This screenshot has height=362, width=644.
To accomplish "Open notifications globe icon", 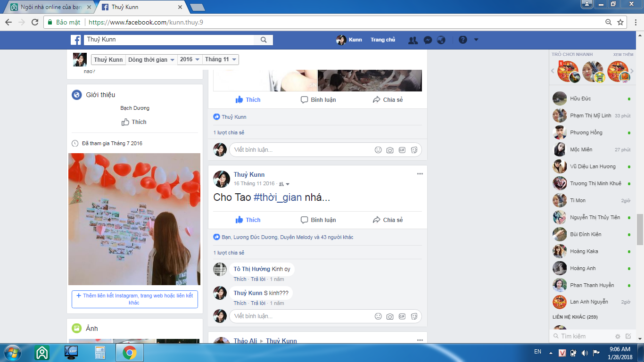I will point(441,40).
